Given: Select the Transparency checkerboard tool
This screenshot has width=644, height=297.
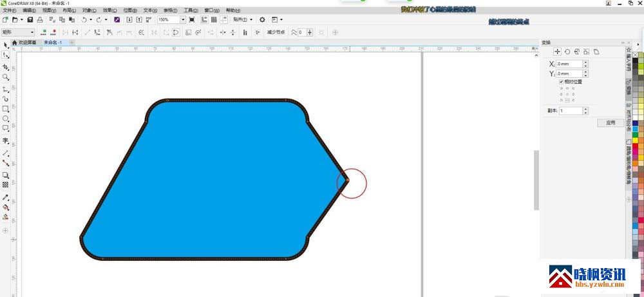Looking at the screenshot, I should pos(6,185).
